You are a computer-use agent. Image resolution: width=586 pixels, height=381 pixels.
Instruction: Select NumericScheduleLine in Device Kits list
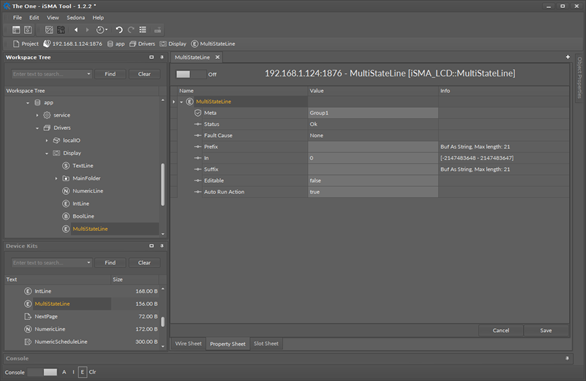click(x=61, y=342)
